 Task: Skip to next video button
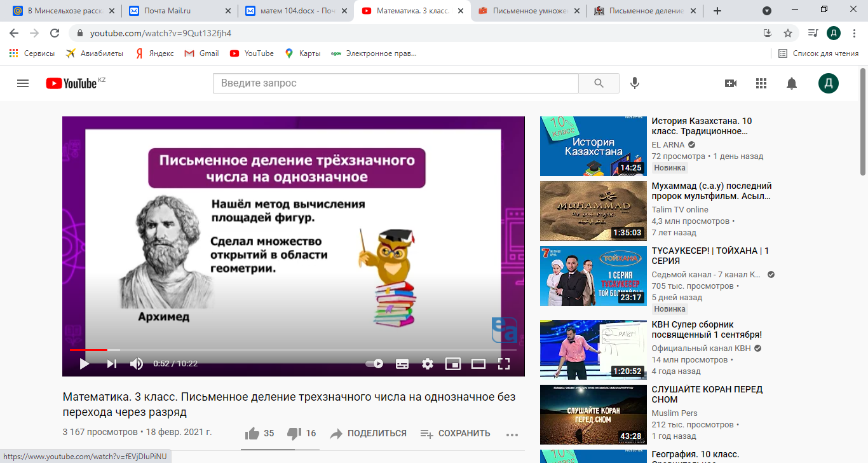(111, 364)
